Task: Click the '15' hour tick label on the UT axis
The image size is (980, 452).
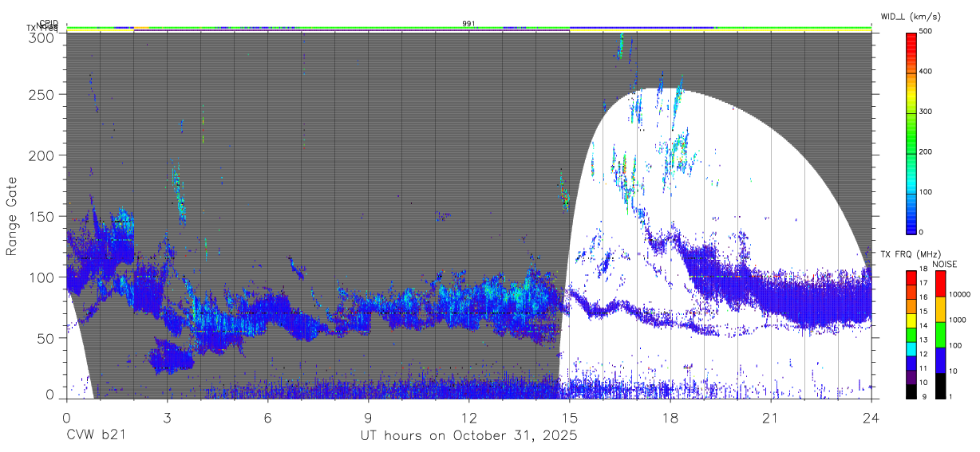Action: click(570, 418)
